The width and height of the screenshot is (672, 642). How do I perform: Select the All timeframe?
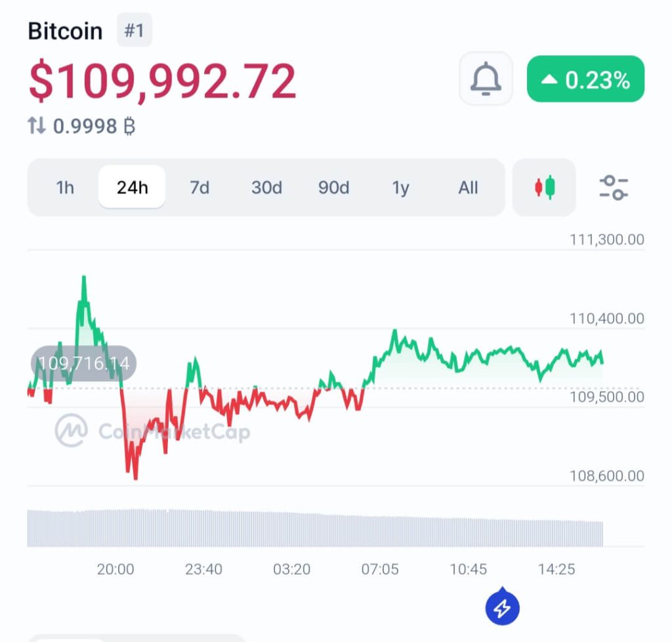tap(468, 187)
